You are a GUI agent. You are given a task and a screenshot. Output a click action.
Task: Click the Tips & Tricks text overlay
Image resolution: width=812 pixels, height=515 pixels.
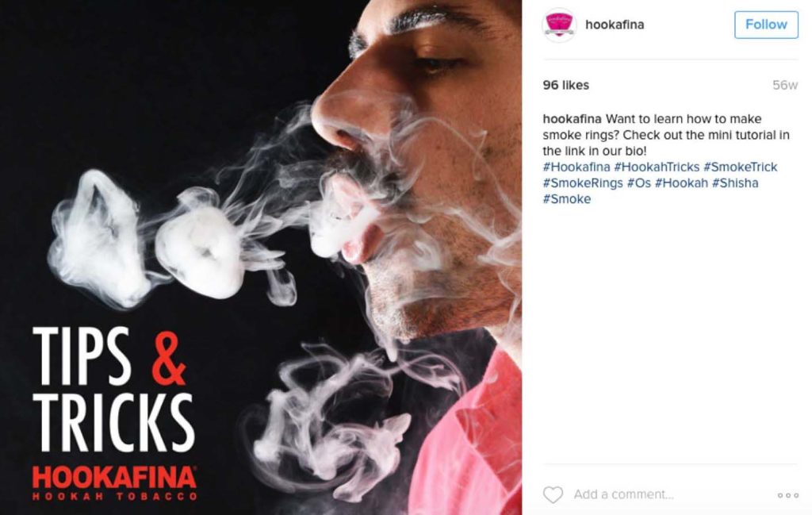(113, 389)
